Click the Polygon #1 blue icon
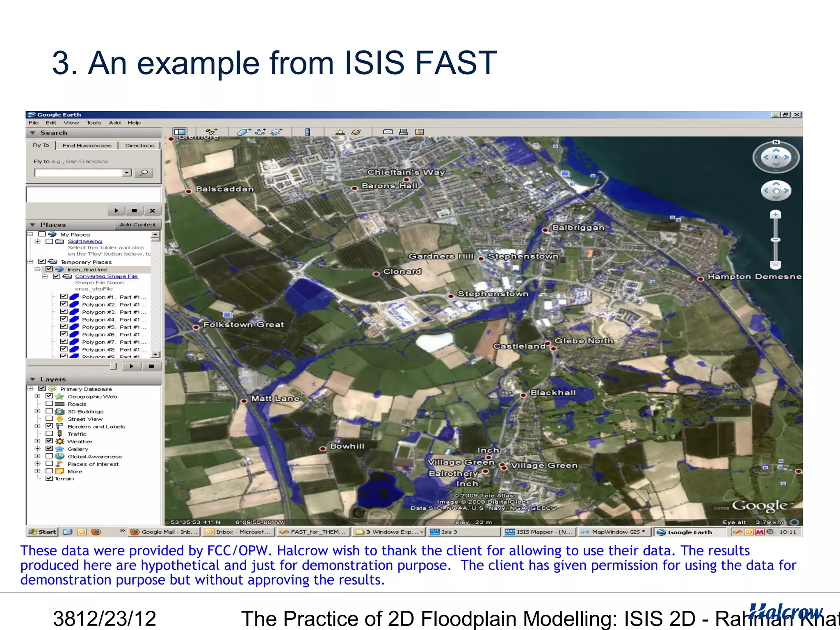The image size is (840, 630). point(74,297)
